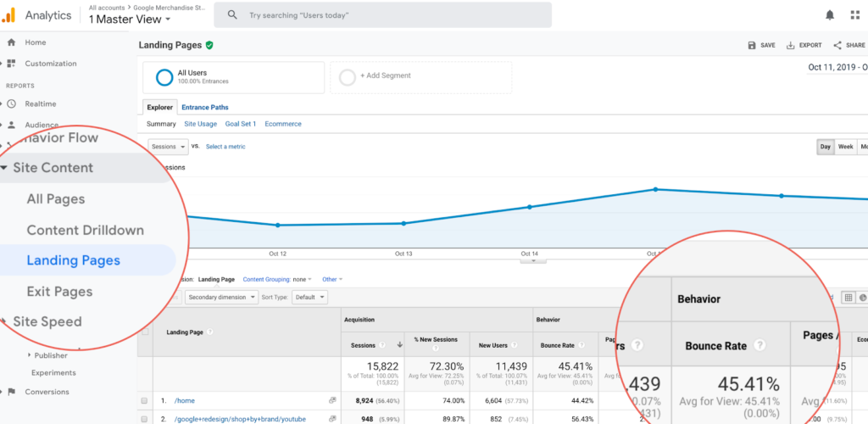Open the Sessions metric dropdown above chart
Image resolution: width=868 pixels, height=424 pixels.
click(x=169, y=147)
